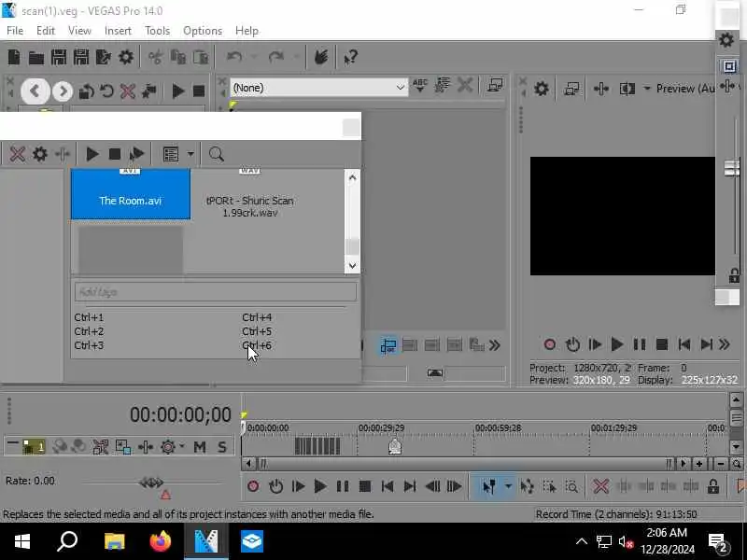
Task: Open Project Properties gear in main toolbar
Action: click(x=126, y=57)
